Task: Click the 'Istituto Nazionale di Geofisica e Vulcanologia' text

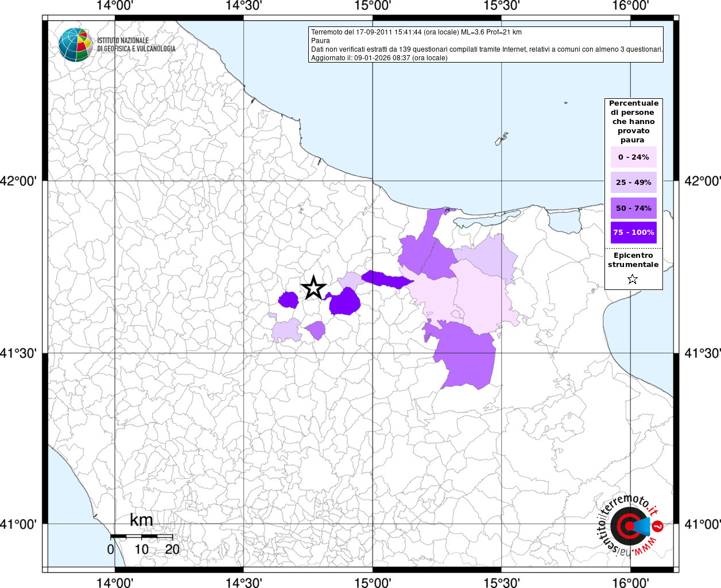Action: coord(136,45)
